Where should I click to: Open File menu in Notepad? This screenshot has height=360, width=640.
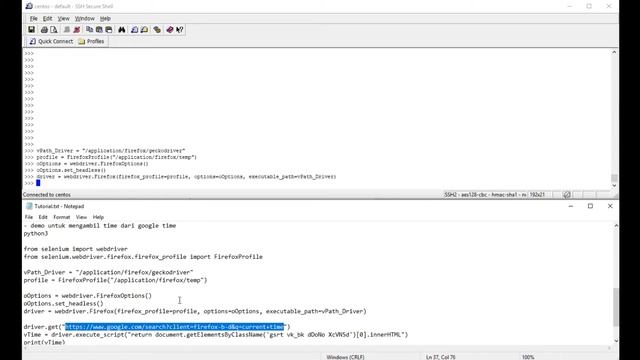click(29, 217)
